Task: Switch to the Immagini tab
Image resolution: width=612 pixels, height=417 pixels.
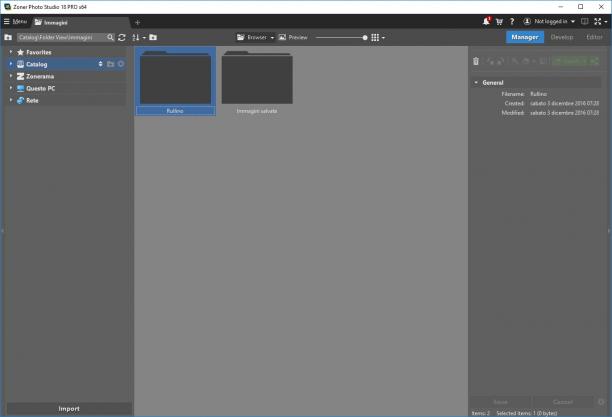Action: coord(51,23)
